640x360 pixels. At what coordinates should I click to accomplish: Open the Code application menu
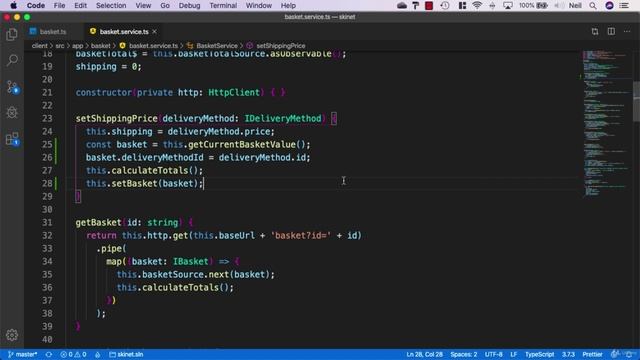[x=36, y=5]
